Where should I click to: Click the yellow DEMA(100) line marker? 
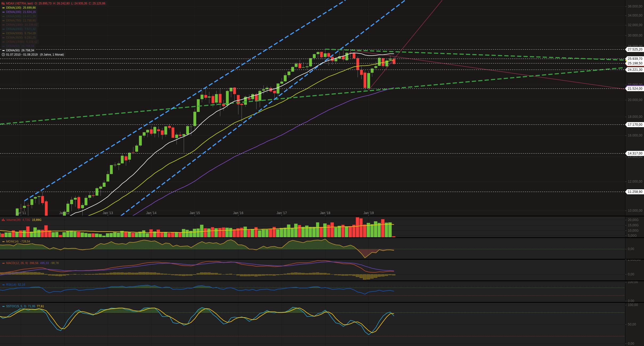point(3,8)
